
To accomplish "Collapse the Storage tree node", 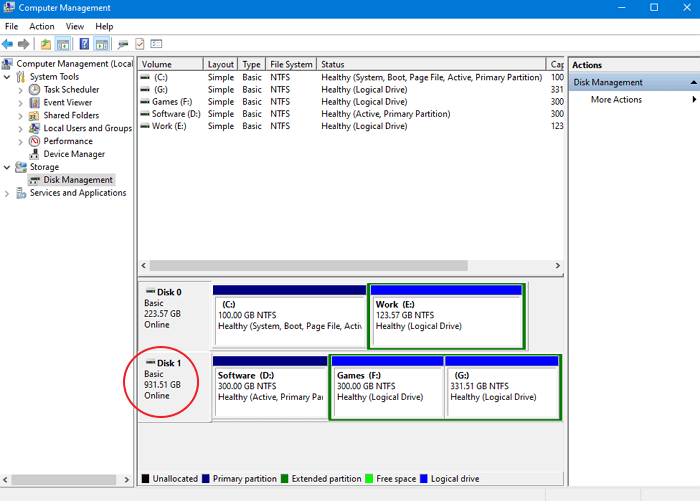I will point(8,167).
